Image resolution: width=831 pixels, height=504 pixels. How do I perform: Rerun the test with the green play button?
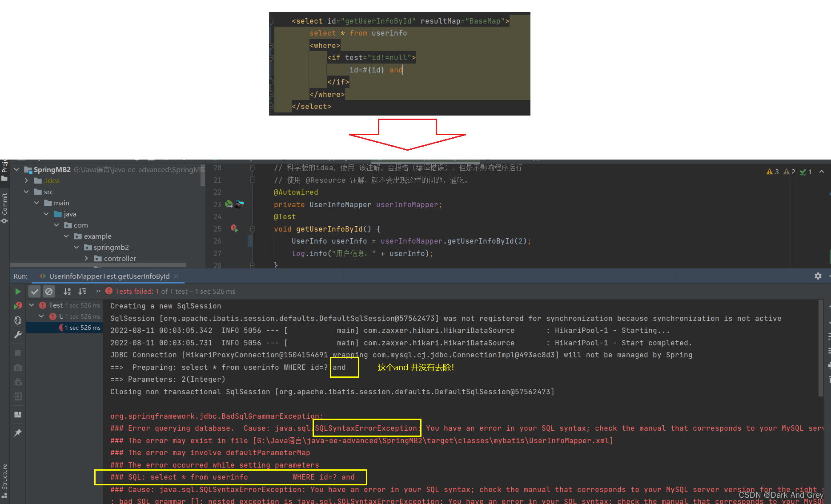[x=18, y=292]
